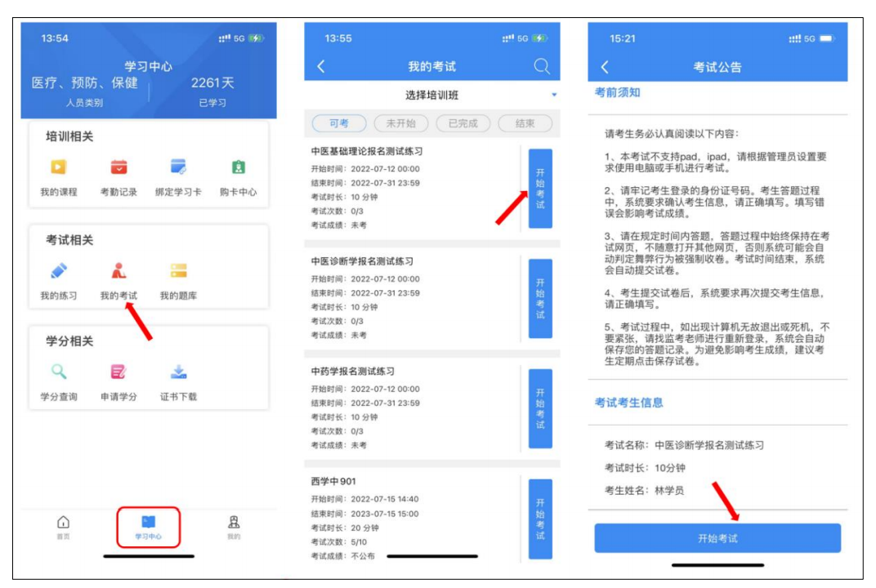Tap the 学分查询 magnifier icon

58,372
